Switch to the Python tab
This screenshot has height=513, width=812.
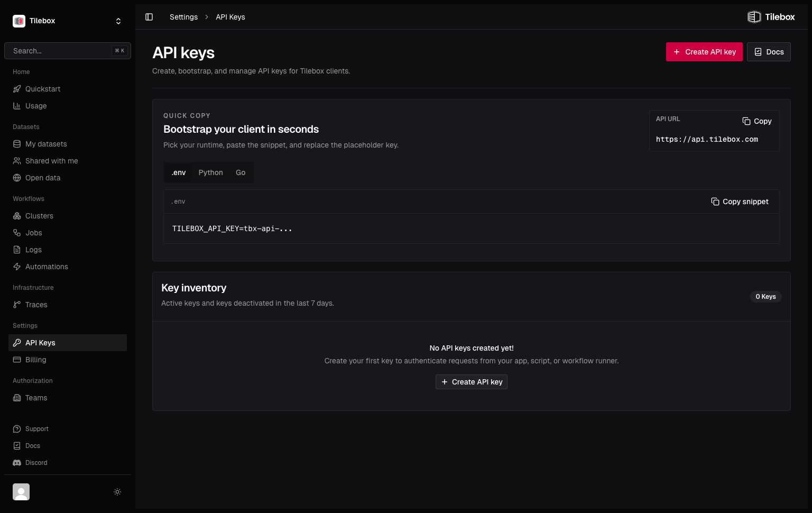pos(211,172)
